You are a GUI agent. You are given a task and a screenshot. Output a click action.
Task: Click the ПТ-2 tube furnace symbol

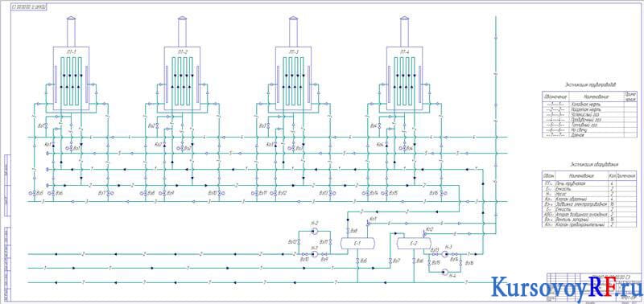(182, 78)
